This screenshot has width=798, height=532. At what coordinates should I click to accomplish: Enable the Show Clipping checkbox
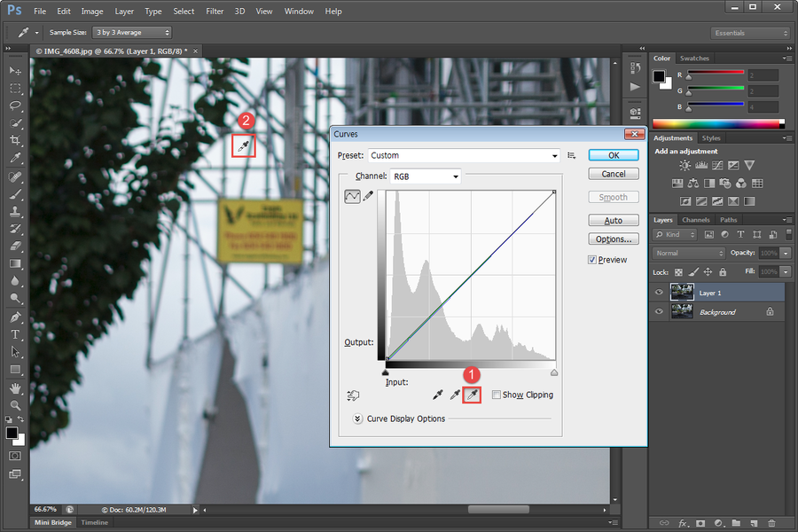pos(497,395)
